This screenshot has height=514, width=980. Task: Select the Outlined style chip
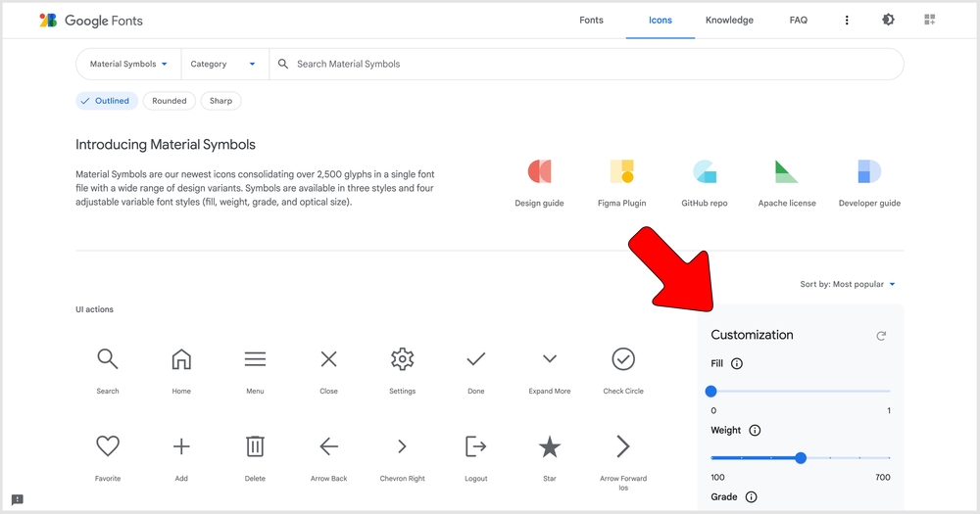107,101
